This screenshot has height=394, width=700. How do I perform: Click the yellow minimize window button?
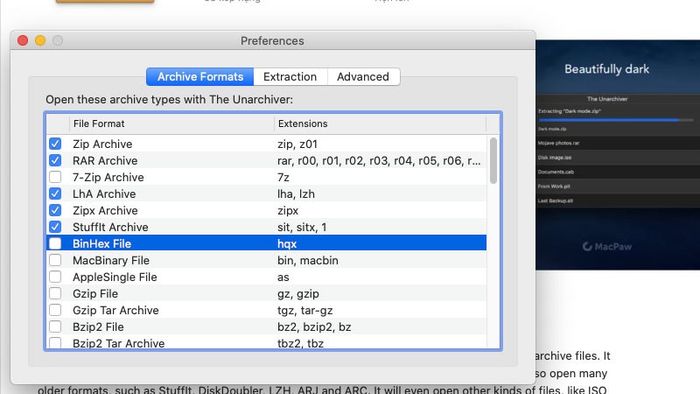40,41
